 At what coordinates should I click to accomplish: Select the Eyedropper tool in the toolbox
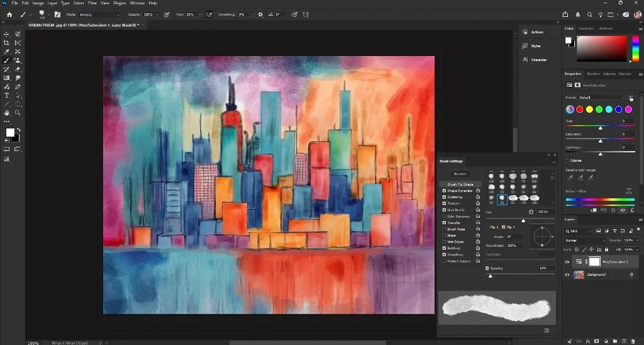(6, 52)
